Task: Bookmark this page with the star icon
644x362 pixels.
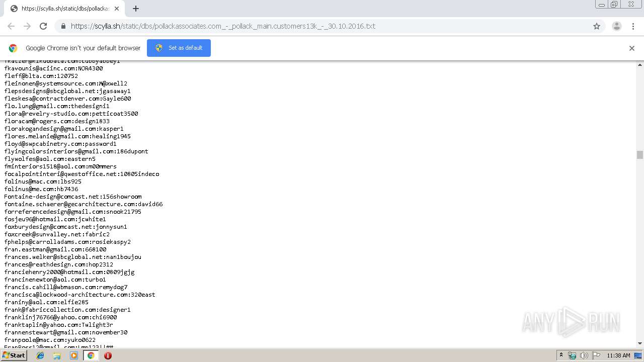Action: [597, 26]
